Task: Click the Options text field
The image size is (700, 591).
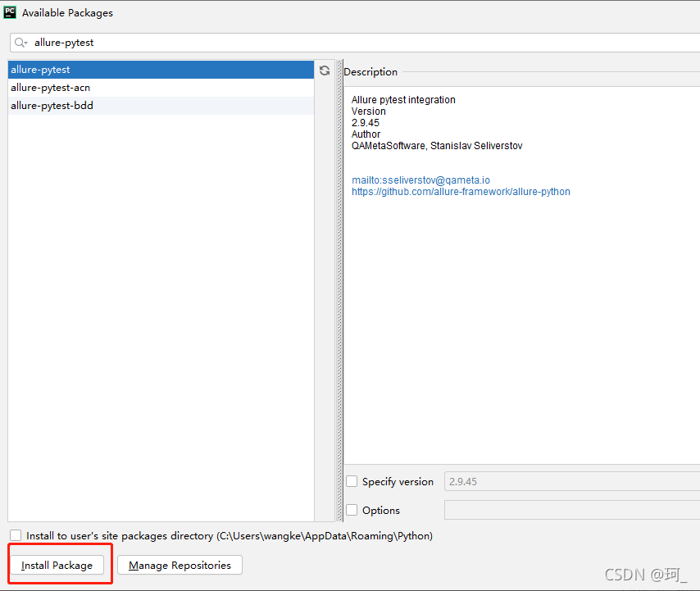Action: point(572,510)
